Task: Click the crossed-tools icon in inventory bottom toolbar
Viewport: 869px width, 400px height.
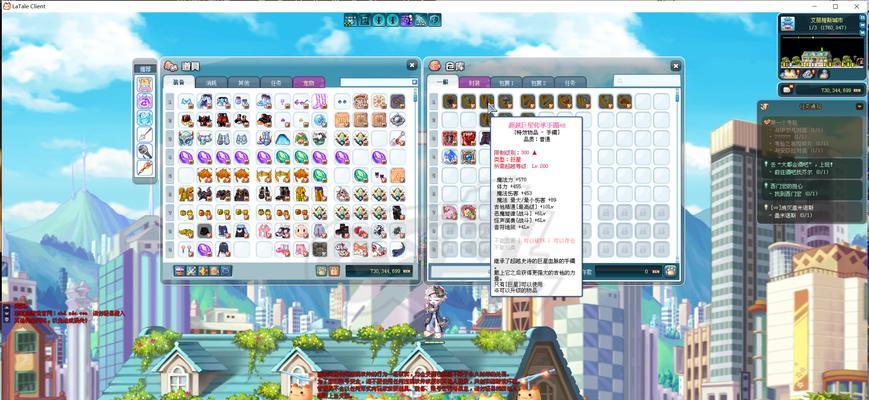Action: click(x=191, y=271)
